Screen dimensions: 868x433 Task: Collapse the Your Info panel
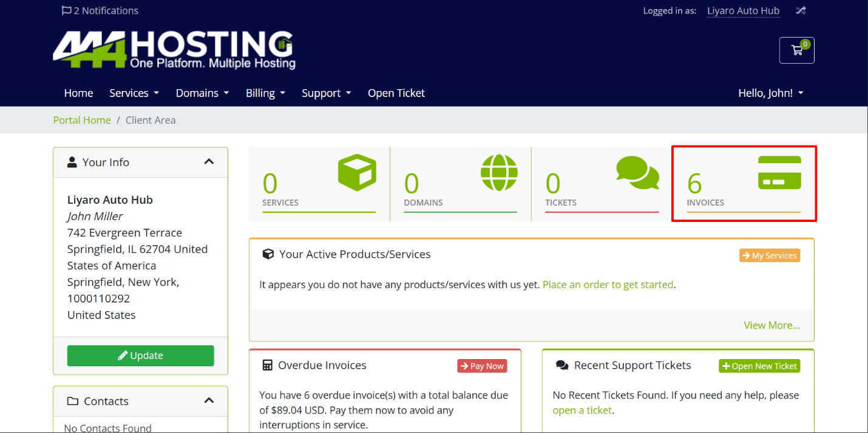pyautogui.click(x=209, y=162)
